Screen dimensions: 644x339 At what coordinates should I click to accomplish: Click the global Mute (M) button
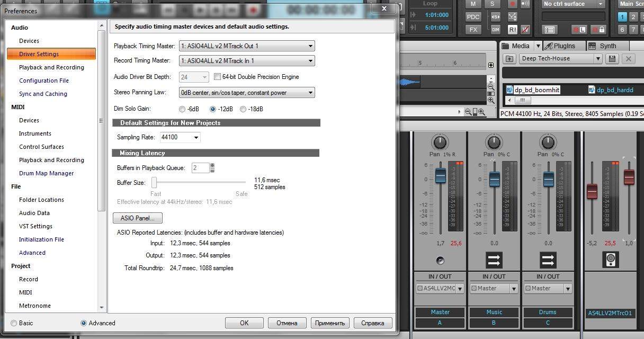[x=473, y=4]
